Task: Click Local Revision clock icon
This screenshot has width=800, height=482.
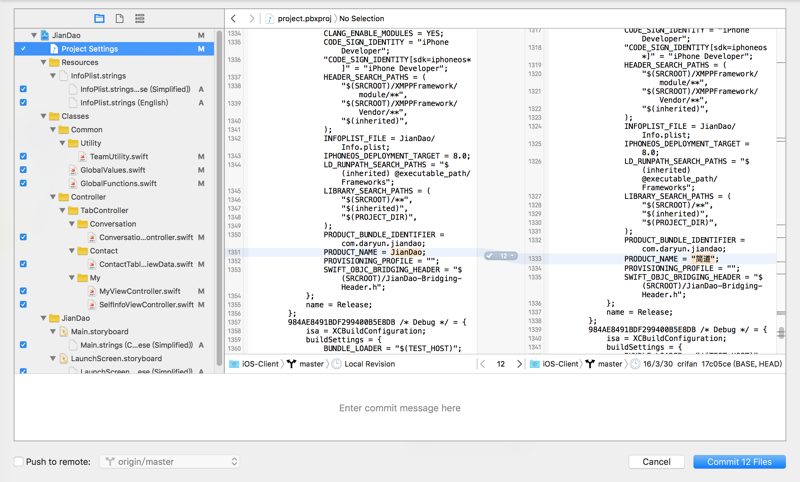Action: 337,364
